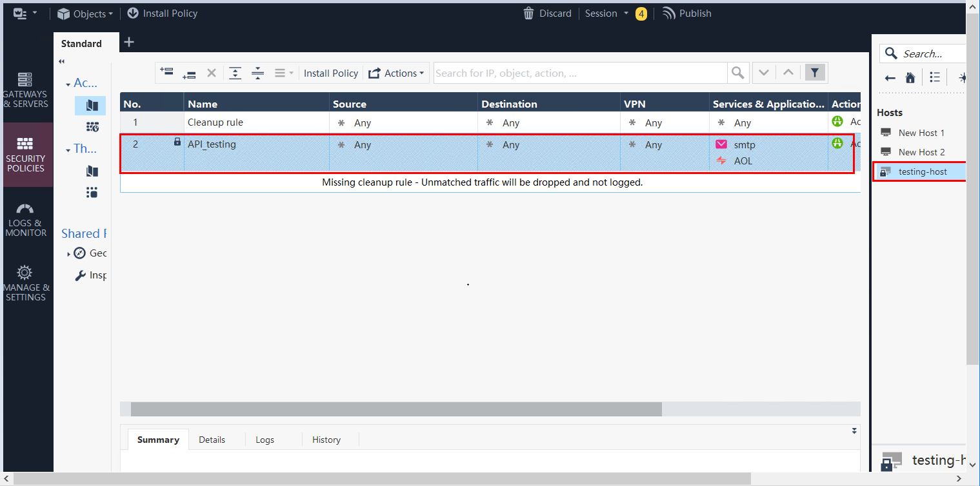Viewport: 980px width, 486px height.
Task: Select testing-host in the Hosts list
Action: click(x=924, y=171)
